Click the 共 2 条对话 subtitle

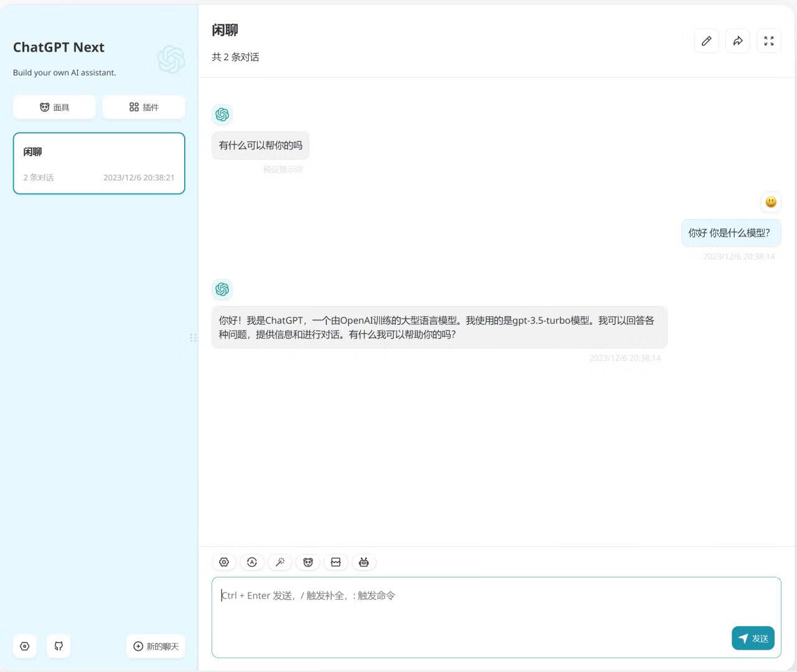[x=235, y=57]
